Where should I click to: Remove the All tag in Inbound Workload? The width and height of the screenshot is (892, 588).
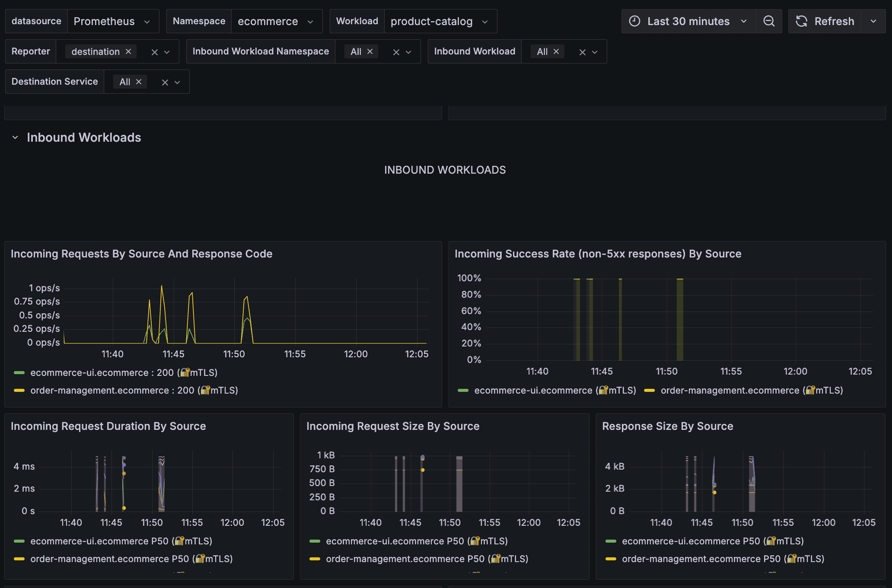(556, 51)
